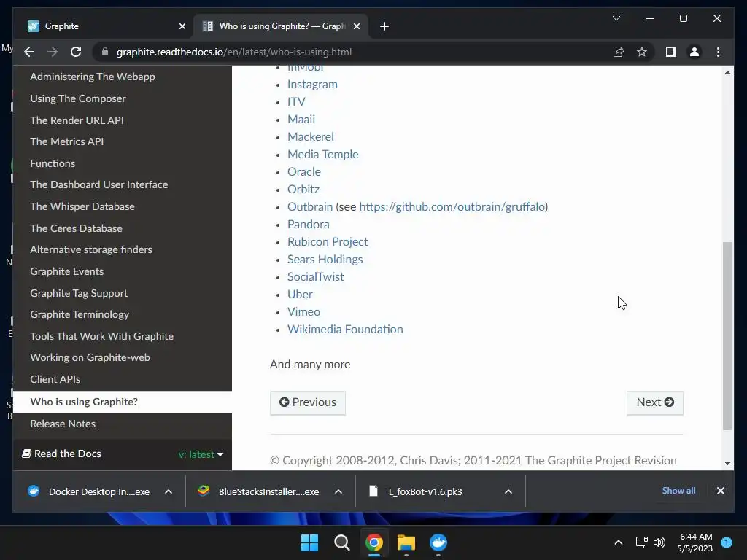Click the lock icon in the address bar

pos(105,52)
